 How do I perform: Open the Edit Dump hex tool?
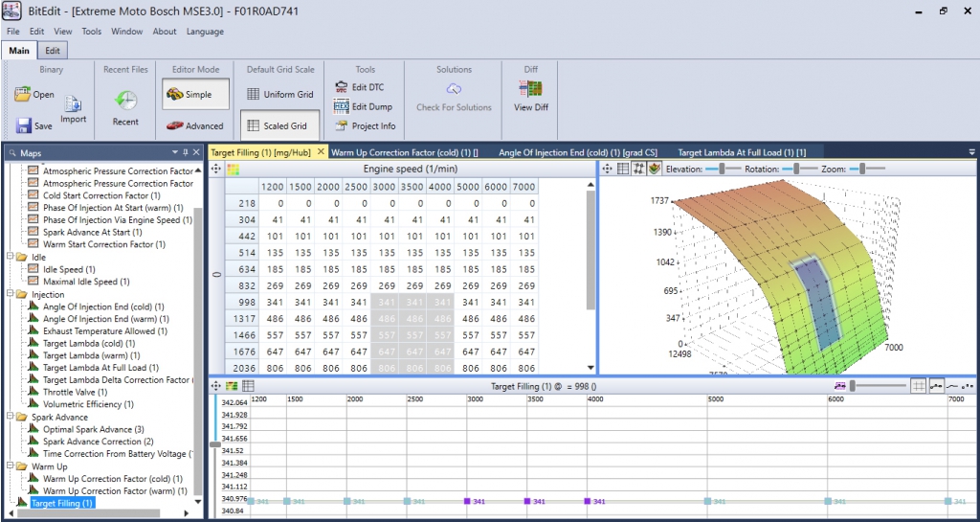pos(363,107)
